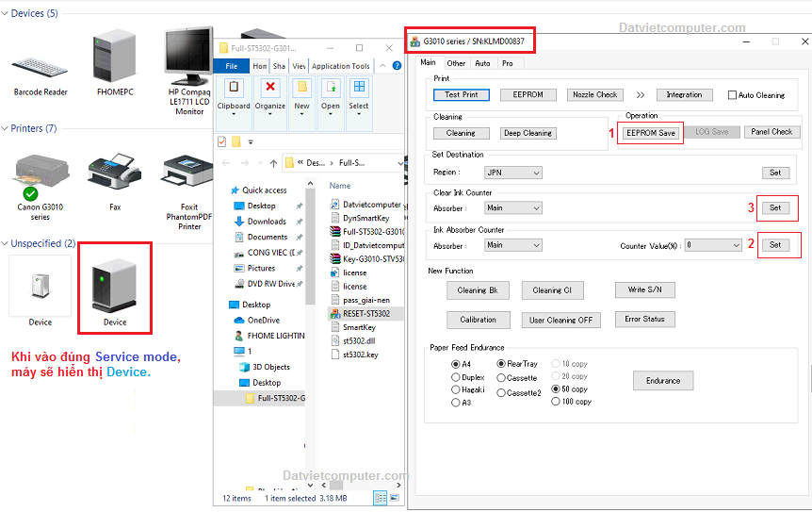
Task: Collapse the Printers (7) group
Action: coord(5,128)
